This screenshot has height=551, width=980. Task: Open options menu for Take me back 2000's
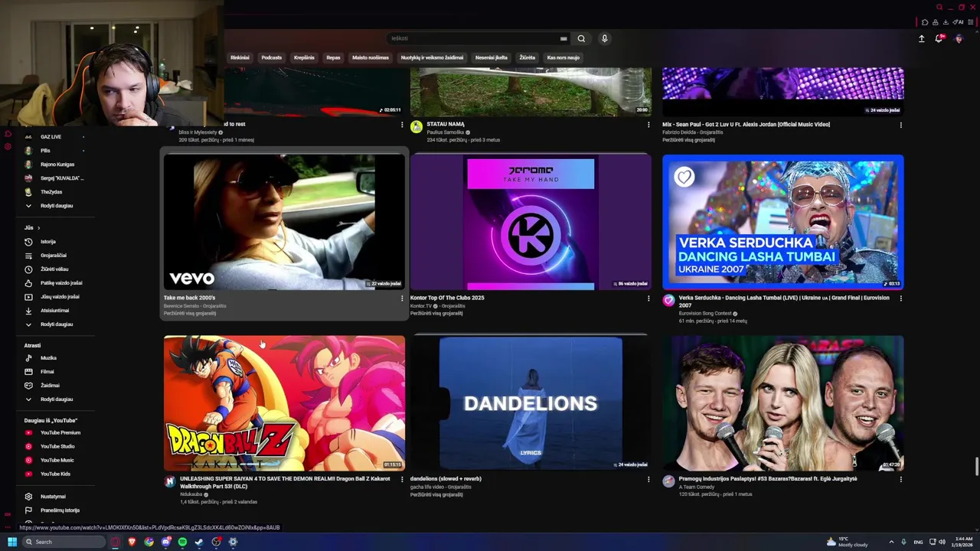click(x=402, y=298)
